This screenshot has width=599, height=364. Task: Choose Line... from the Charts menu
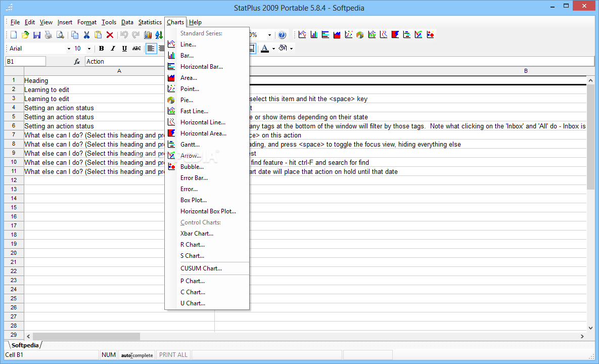(x=207, y=44)
